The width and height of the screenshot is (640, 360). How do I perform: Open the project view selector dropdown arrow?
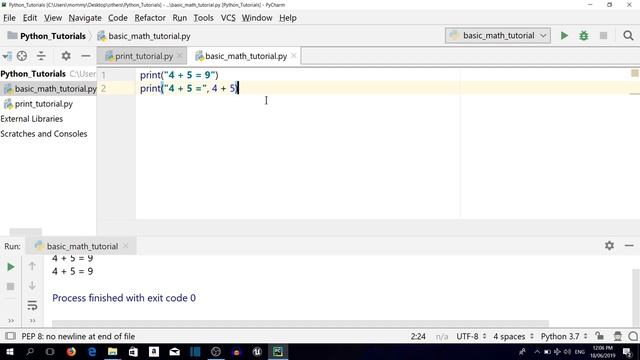click(7, 56)
